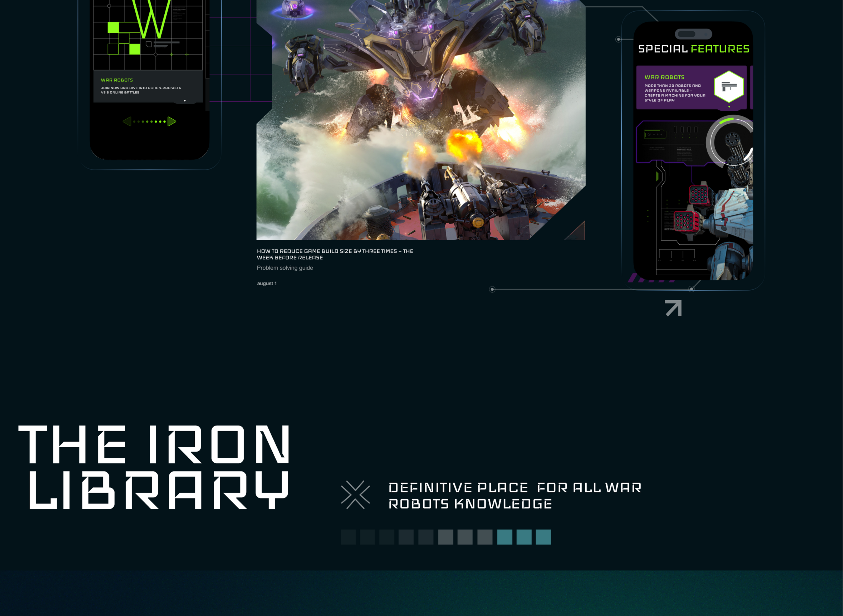Click the last teal progress square
The width and height of the screenshot is (843, 616).
coord(543,537)
